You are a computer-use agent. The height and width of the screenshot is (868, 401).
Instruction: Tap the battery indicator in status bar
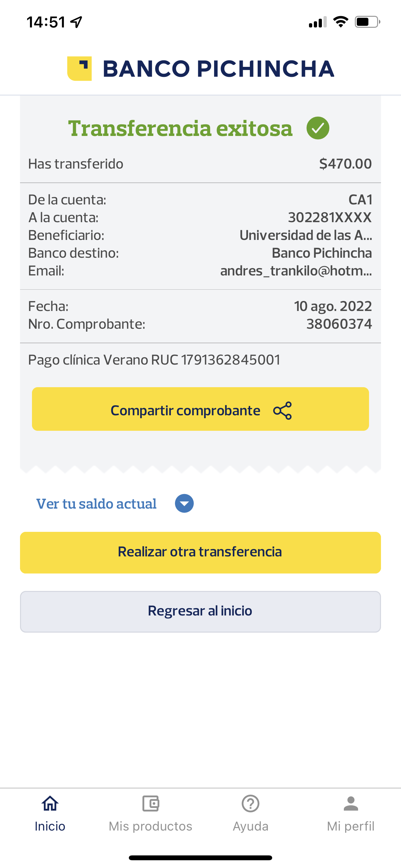point(367,22)
